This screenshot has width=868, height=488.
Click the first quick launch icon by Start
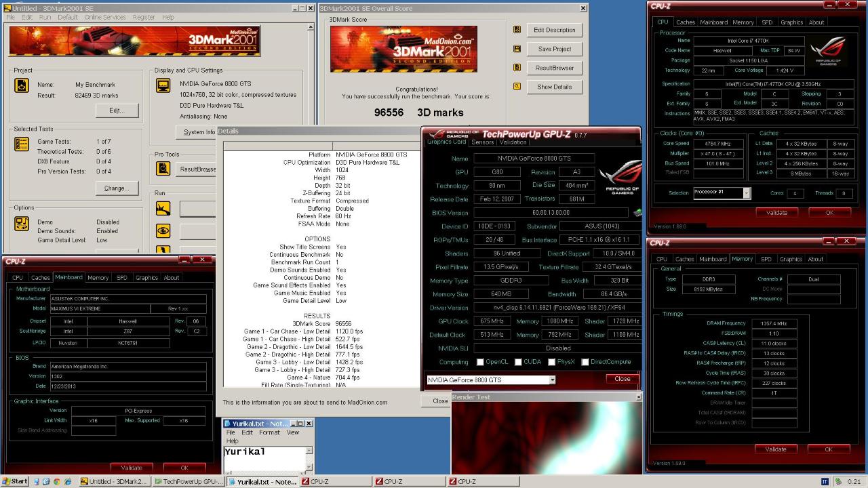[x=37, y=482]
